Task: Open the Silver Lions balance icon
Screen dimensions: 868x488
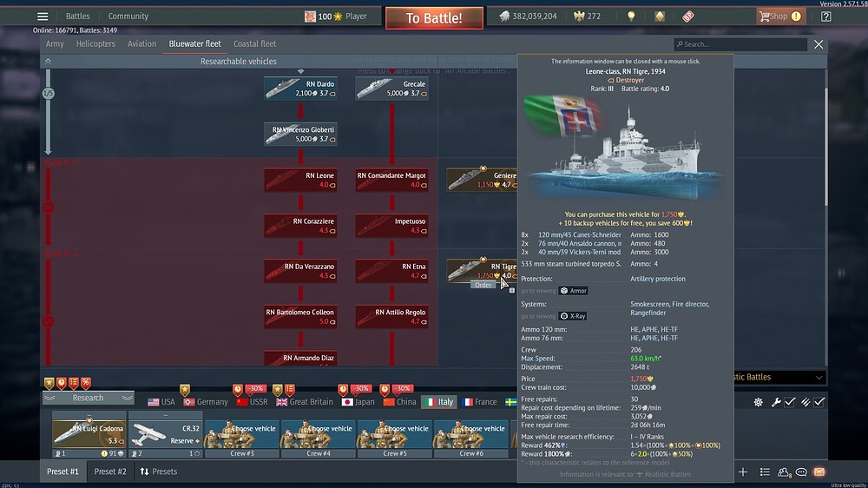Action: pos(504,16)
